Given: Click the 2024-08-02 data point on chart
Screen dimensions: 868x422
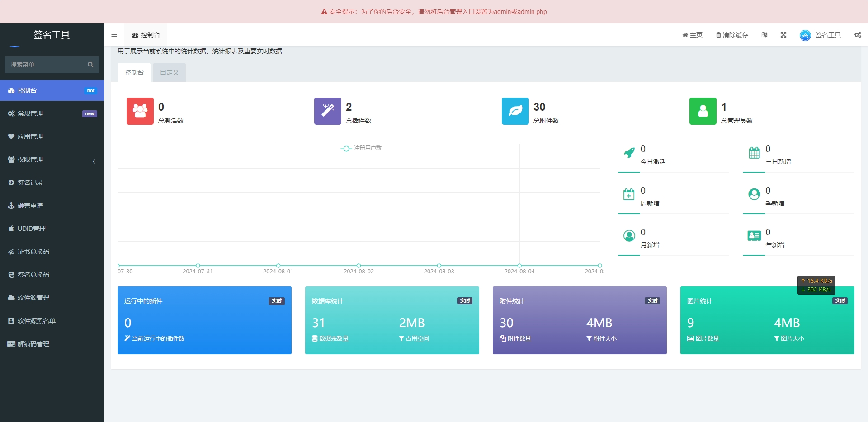Looking at the screenshot, I should (359, 266).
